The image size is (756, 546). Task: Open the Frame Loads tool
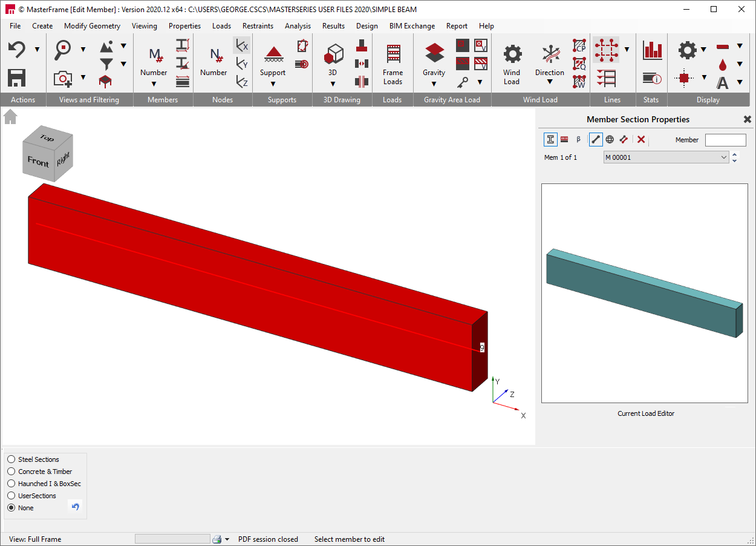point(393,64)
